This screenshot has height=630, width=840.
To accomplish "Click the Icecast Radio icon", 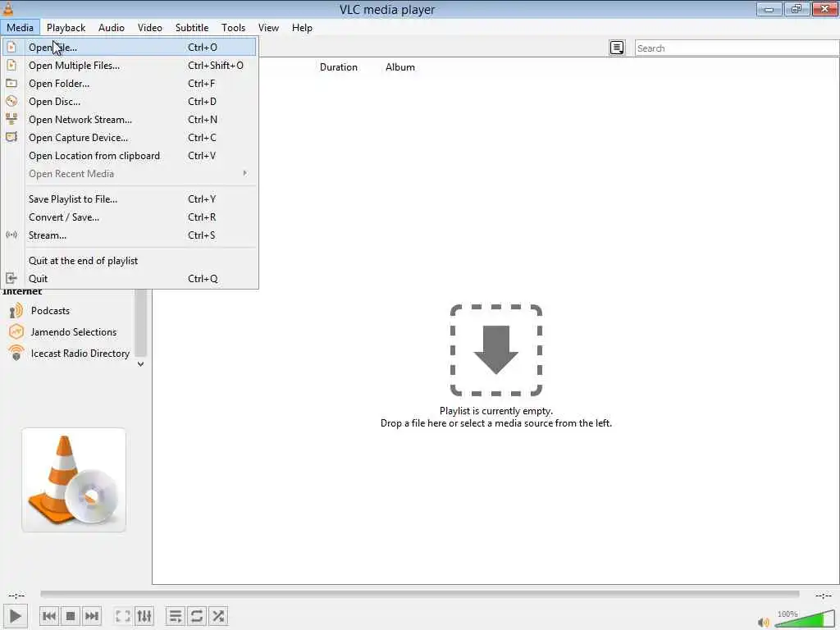I will tap(16, 354).
